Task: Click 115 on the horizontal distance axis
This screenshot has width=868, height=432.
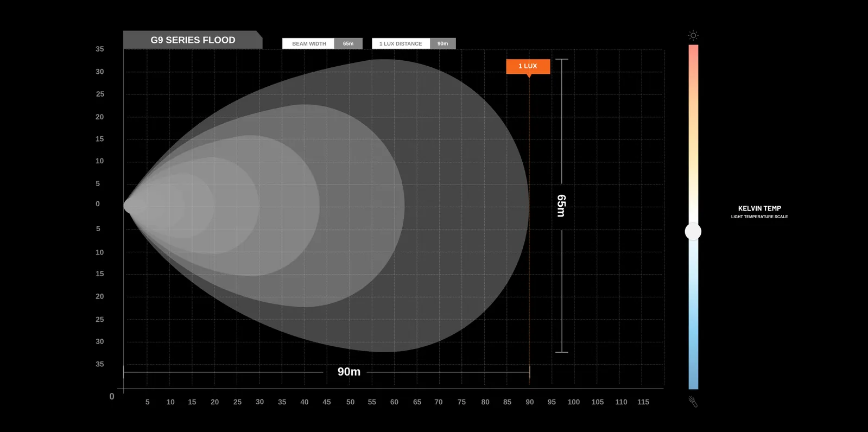Action: click(643, 402)
